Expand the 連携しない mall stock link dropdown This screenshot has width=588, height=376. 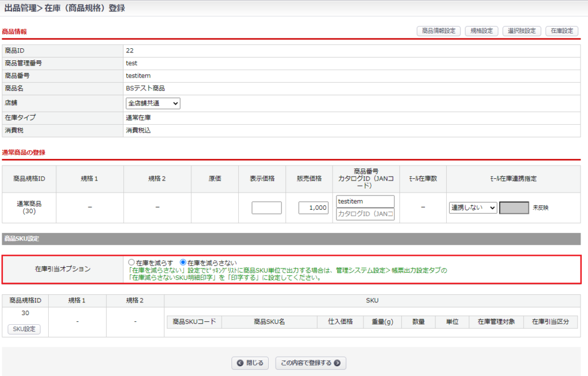[473, 208]
